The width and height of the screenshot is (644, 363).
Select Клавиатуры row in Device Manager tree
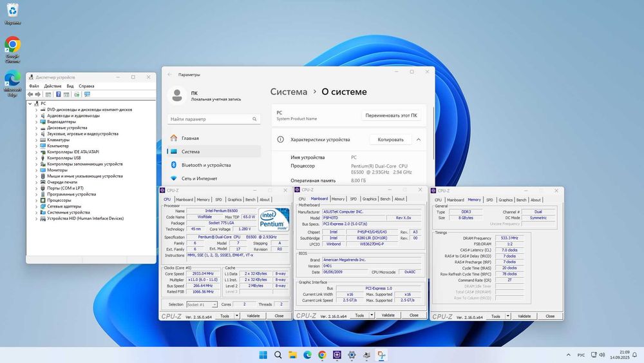click(x=58, y=140)
